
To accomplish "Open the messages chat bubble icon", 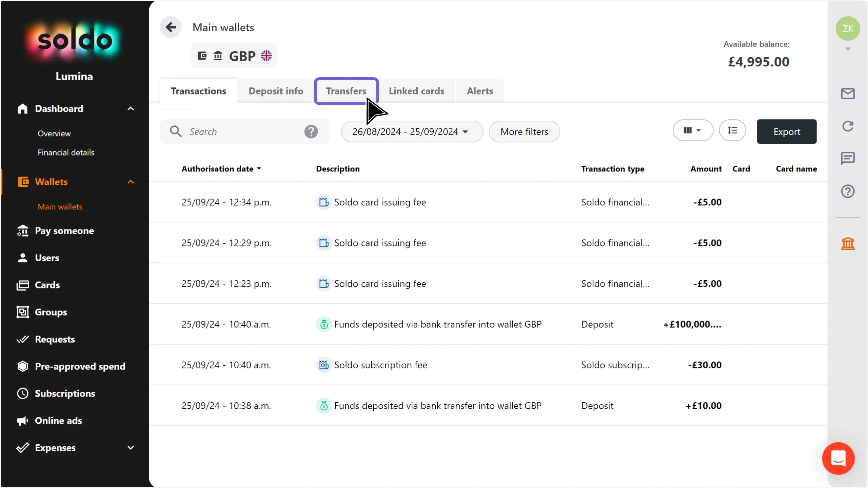I will coord(848,158).
